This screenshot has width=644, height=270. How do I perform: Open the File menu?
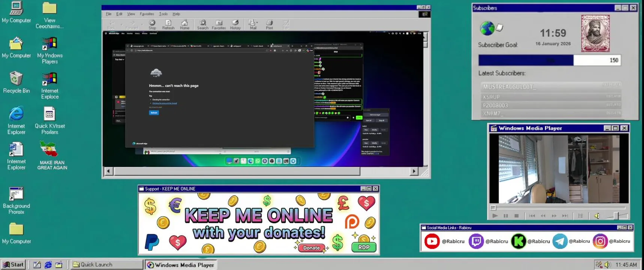click(x=109, y=14)
